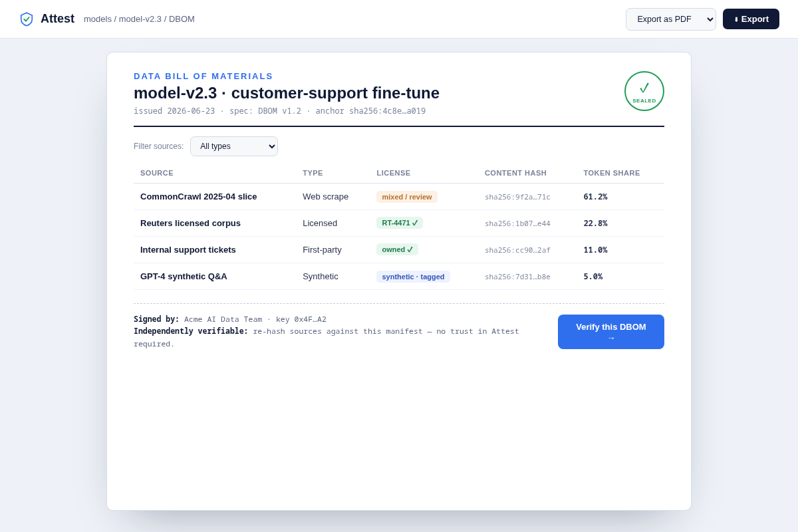Click the Filter sources label
Viewport: 798px width, 532px height.
(158, 146)
